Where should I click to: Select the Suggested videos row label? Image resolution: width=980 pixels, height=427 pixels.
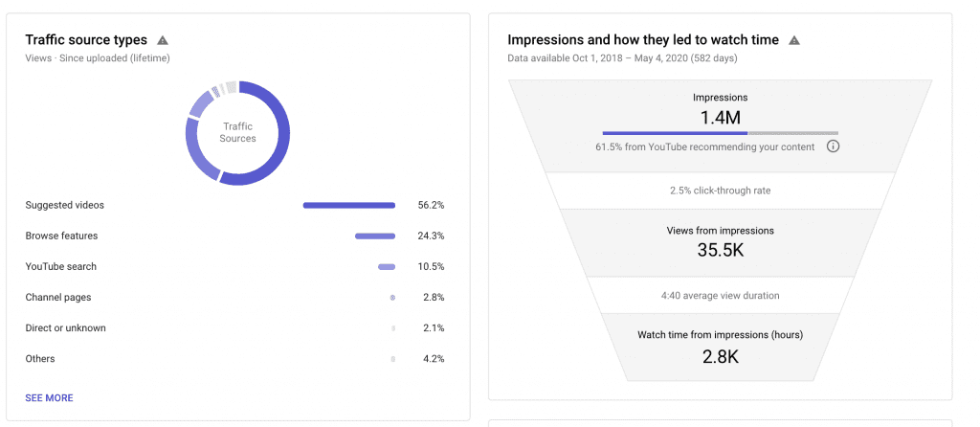click(64, 205)
